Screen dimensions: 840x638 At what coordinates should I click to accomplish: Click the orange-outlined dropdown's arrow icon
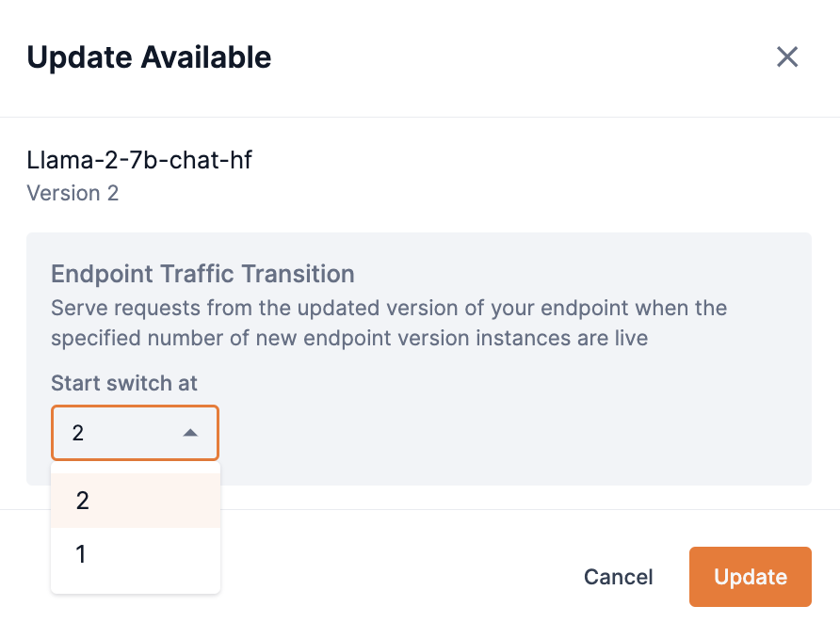click(x=190, y=433)
